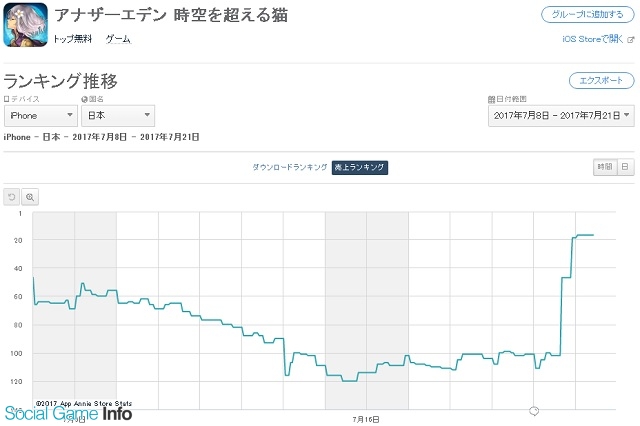
Task: Click グループに追加する button
Action: 588,15
